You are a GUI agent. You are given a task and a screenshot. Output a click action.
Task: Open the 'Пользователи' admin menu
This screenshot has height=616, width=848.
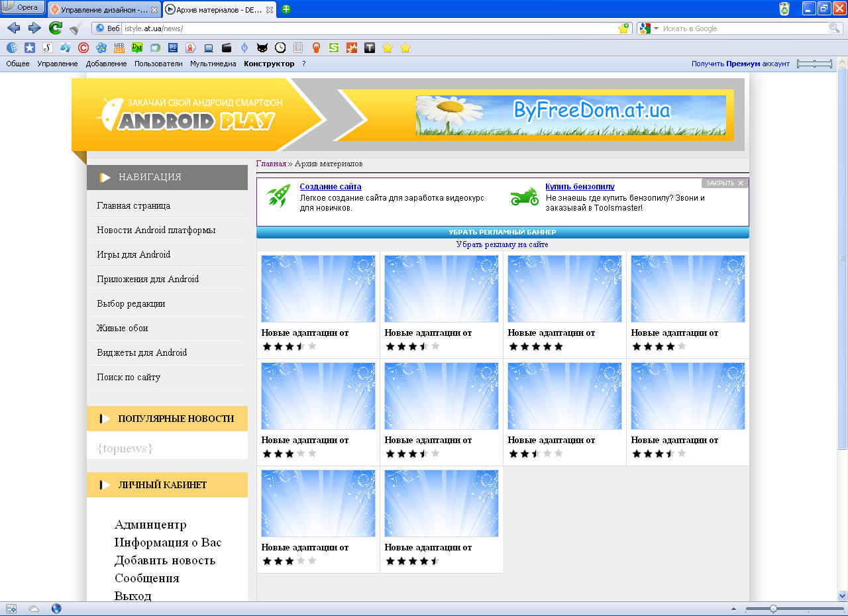pyautogui.click(x=158, y=64)
